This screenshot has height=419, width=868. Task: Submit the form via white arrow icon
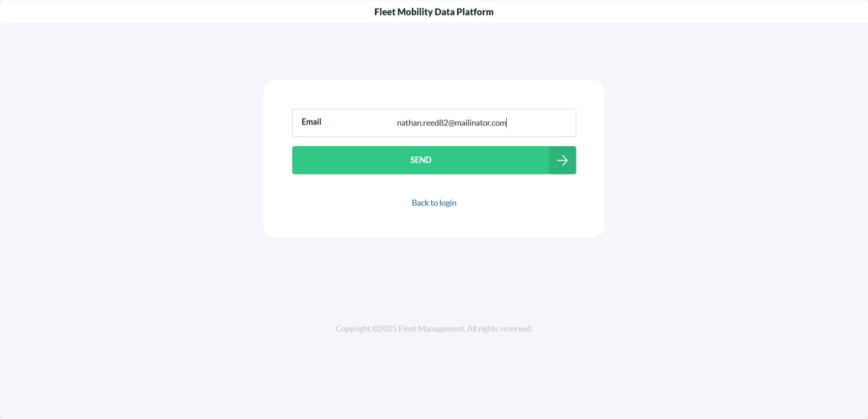tap(562, 160)
